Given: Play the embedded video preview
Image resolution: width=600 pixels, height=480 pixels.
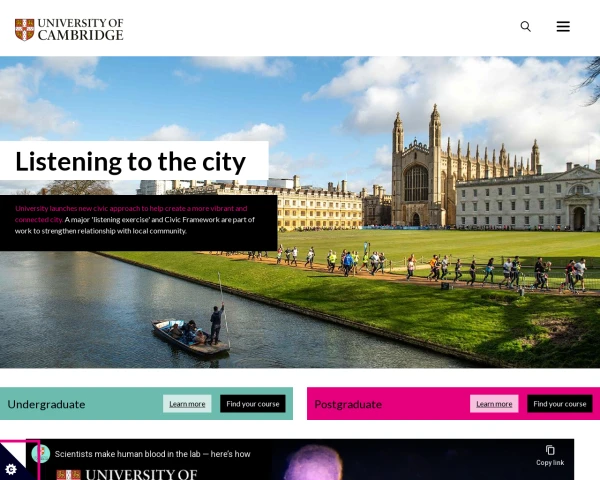Looking at the screenshot, I should [x=300, y=459].
